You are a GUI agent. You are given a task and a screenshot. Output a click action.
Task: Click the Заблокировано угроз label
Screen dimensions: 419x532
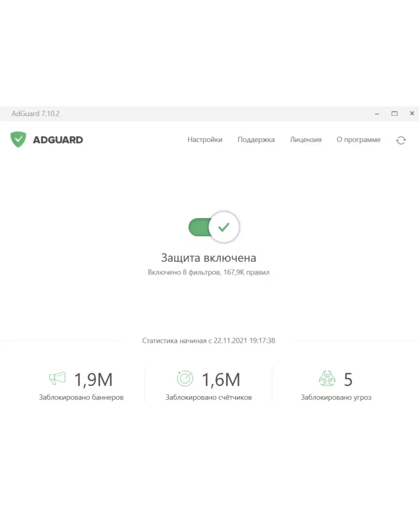[336, 397]
